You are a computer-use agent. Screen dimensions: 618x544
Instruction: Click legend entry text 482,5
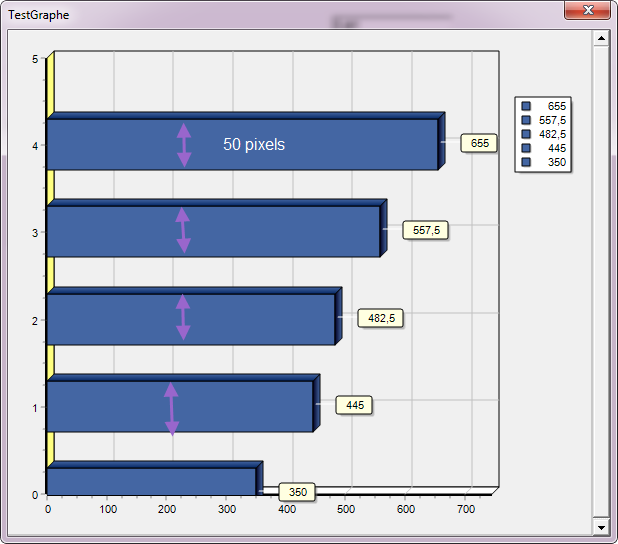552,134
